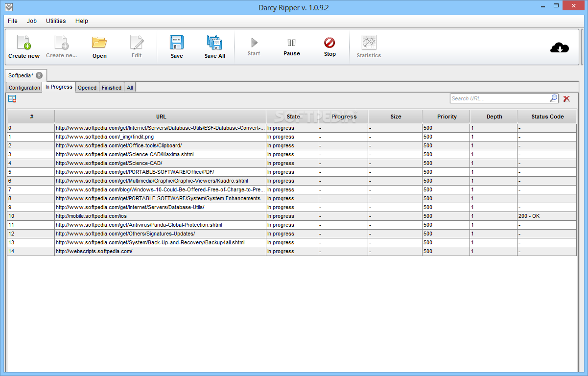
Task: Click the table remove icon above the list
Action: click(12, 98)
